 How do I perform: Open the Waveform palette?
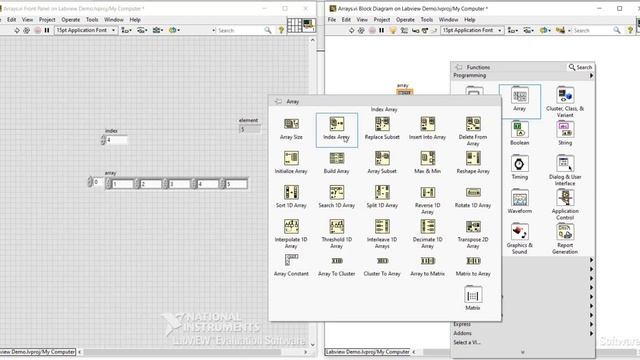coord(520,202)
